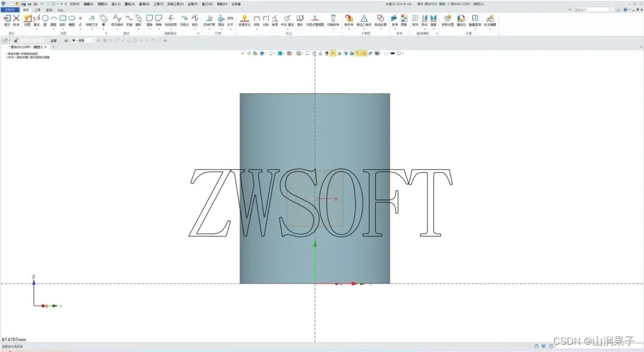Close the 零件001.Z3PRT document tab
The width and height of the screenshot is (644, 352).
point(45,47)
